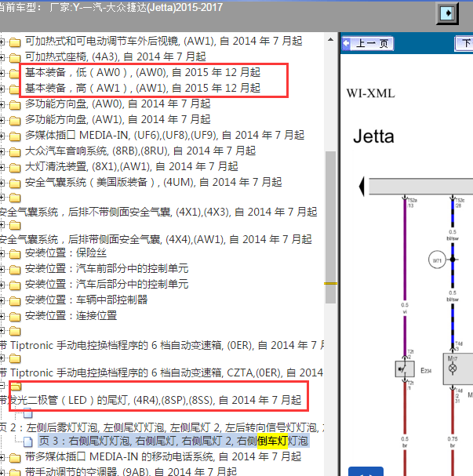Collapse the LED 尾灯 tree node

click(2, 386)
